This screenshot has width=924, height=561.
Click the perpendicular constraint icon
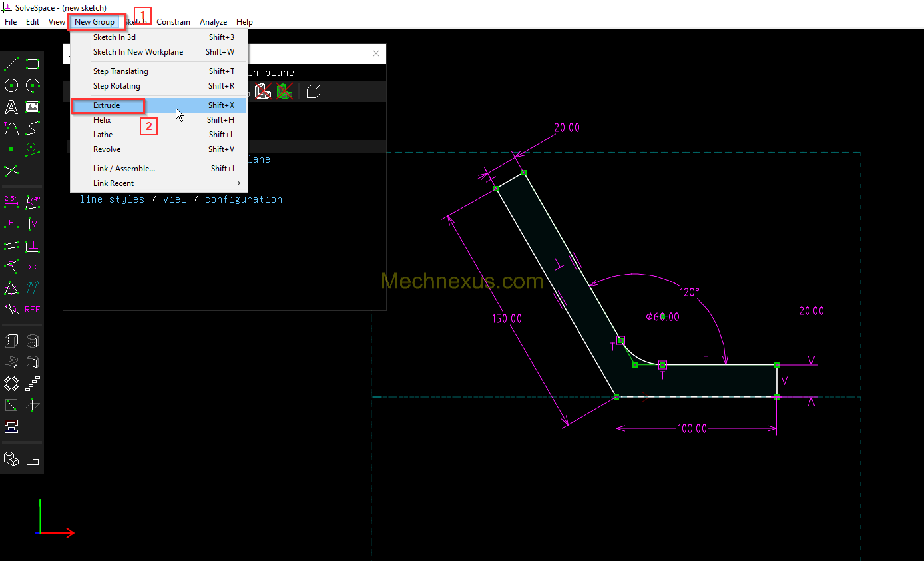[x=33, y=246]
